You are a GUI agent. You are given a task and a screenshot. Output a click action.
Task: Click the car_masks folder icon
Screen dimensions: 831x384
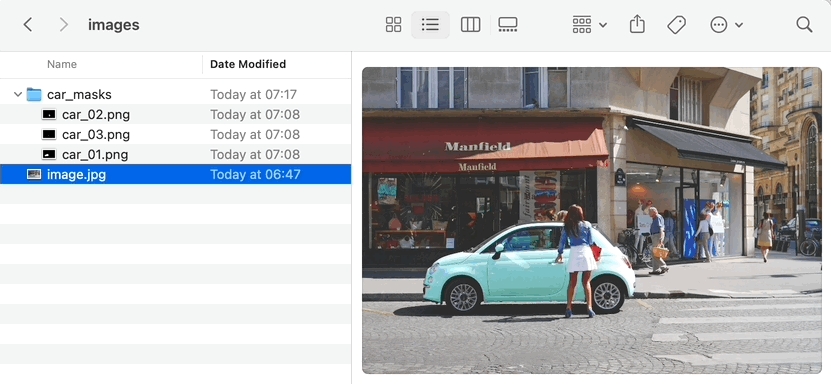point(34,94)
